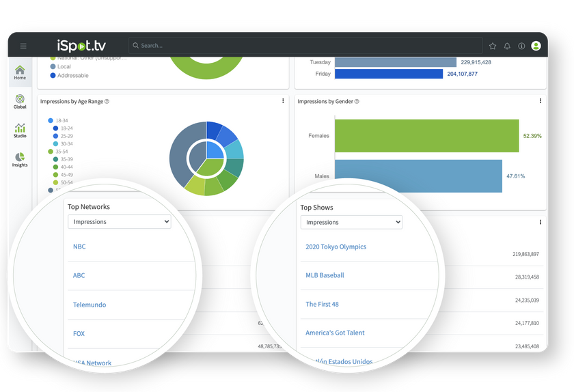
Task: Click the help icon beside Impressions by Age Range
Action: [107, 102]
